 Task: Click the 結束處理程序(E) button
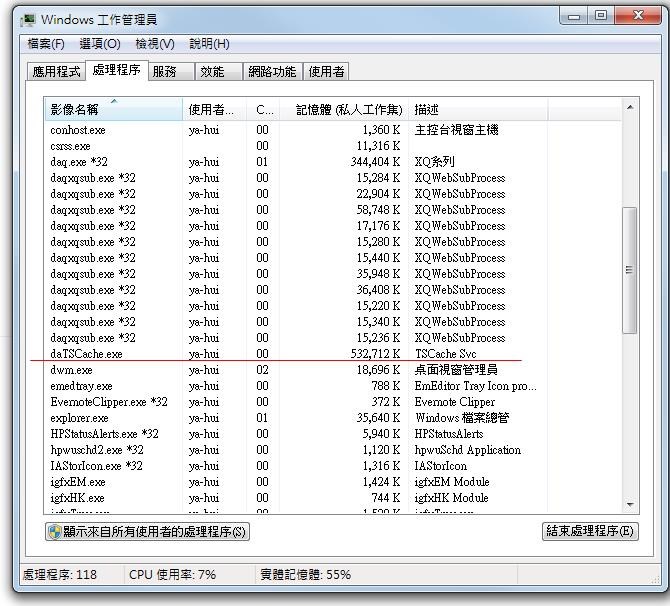point(589,532)
